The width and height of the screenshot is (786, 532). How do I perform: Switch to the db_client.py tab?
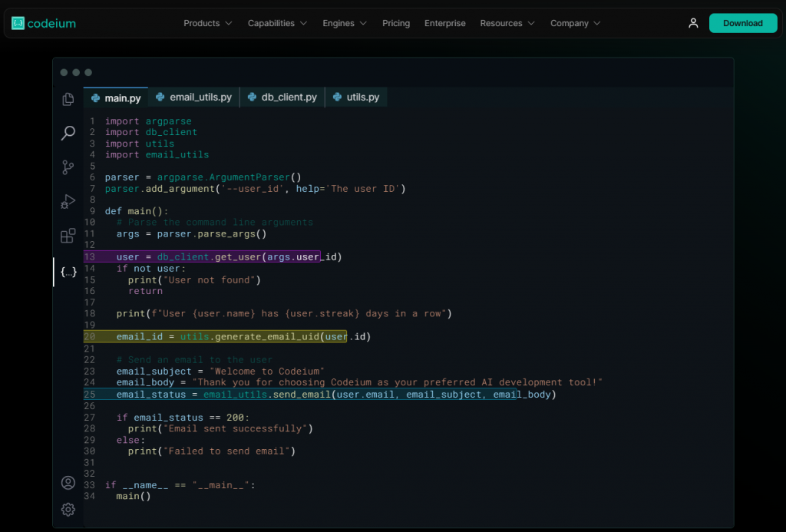point(282,97)
